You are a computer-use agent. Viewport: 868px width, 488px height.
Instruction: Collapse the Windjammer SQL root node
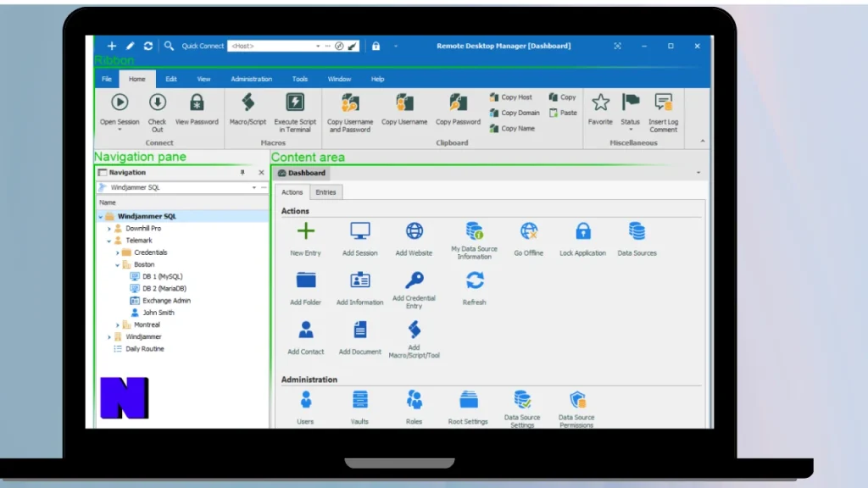pyautogui.click(x=101, y=217)
